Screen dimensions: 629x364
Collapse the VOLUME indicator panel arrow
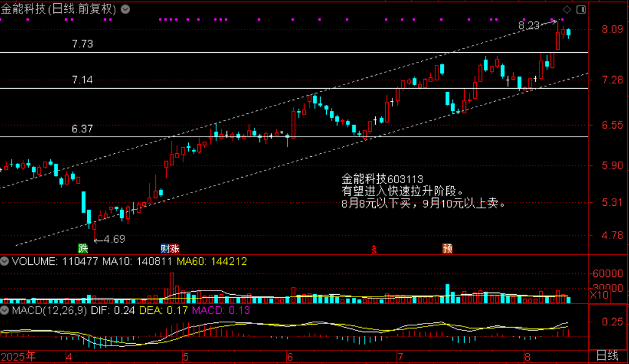[4, 262]
